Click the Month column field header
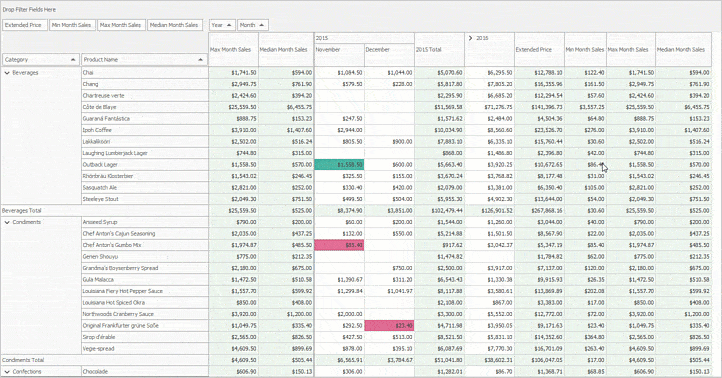 coord(253,25)
